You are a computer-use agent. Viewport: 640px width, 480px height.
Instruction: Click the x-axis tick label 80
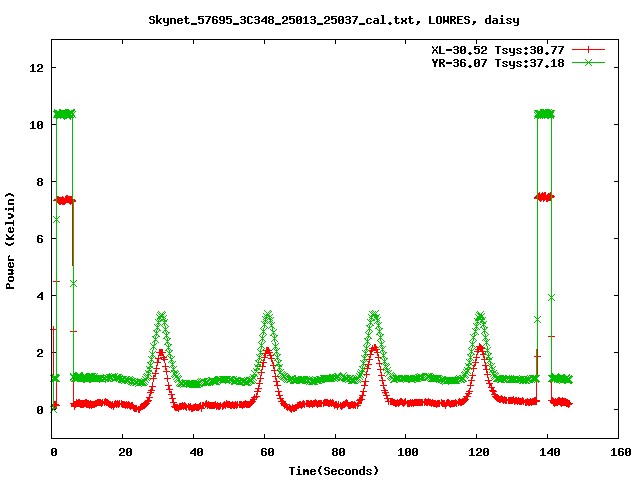click(x=338, y=452)
